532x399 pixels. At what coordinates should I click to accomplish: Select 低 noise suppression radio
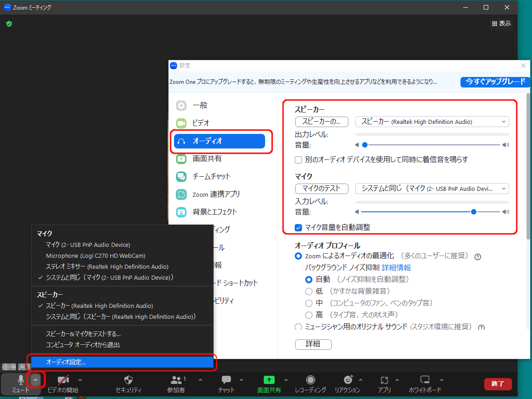click(308, 292)
